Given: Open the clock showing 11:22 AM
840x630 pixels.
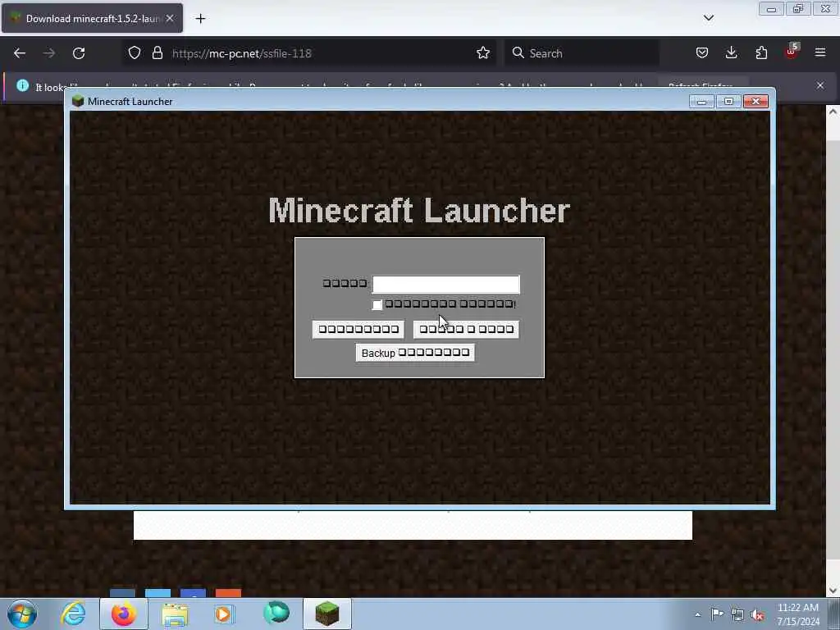Looking at the screenshot, I should [x=797, y=614].
